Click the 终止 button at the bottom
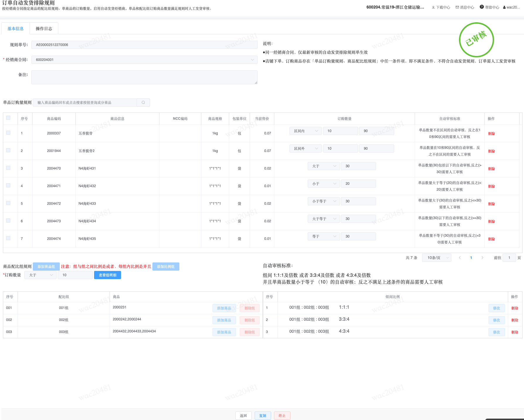 (282, 416)
